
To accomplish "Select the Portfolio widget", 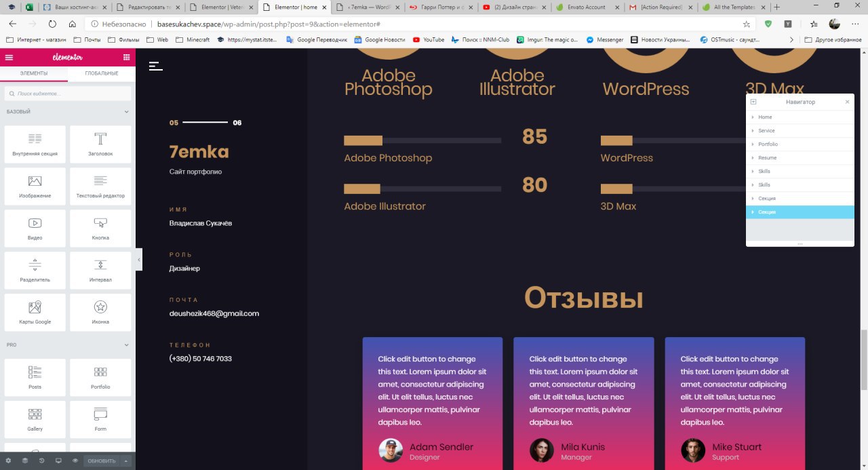I will [x=100, y=378].
